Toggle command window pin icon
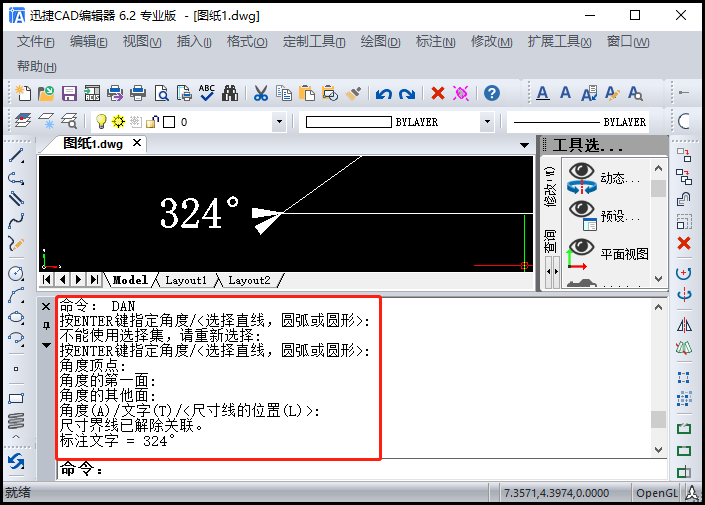The width and height of the screenshot is (705, 505). coord(46,326)
